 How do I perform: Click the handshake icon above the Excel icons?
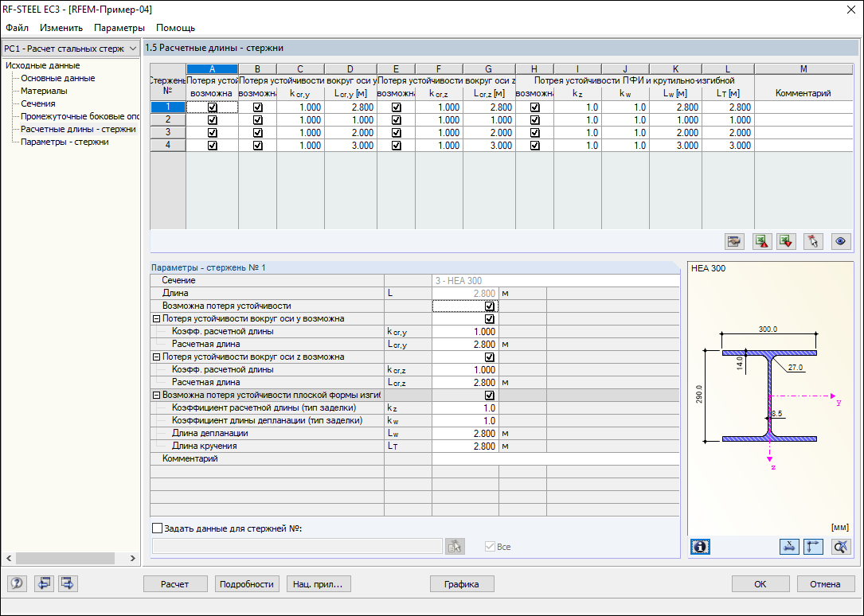coord(734,241)
